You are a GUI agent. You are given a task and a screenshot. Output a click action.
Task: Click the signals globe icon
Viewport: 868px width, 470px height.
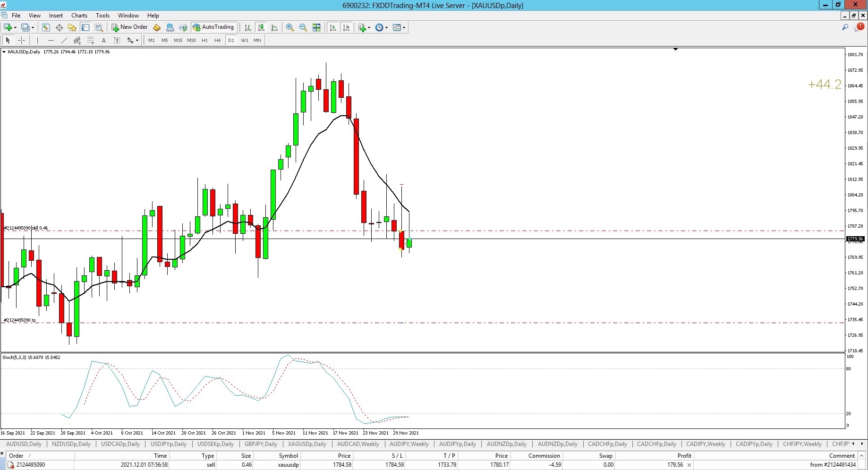(x=183, y=27)
